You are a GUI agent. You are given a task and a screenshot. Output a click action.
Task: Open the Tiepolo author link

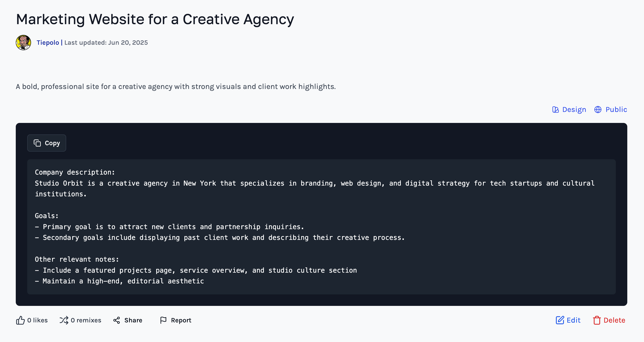48,43
